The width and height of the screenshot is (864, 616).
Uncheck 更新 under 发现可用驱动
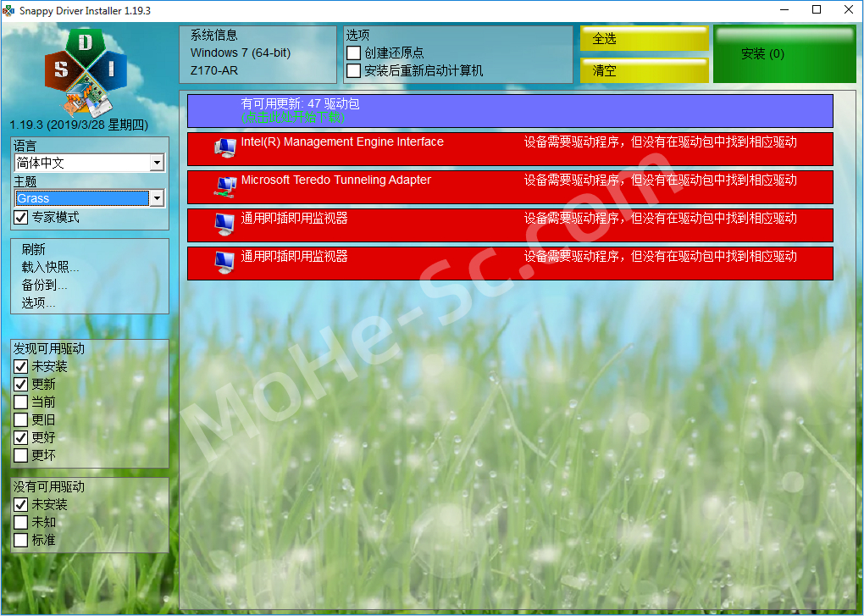(x=21, y=384)
